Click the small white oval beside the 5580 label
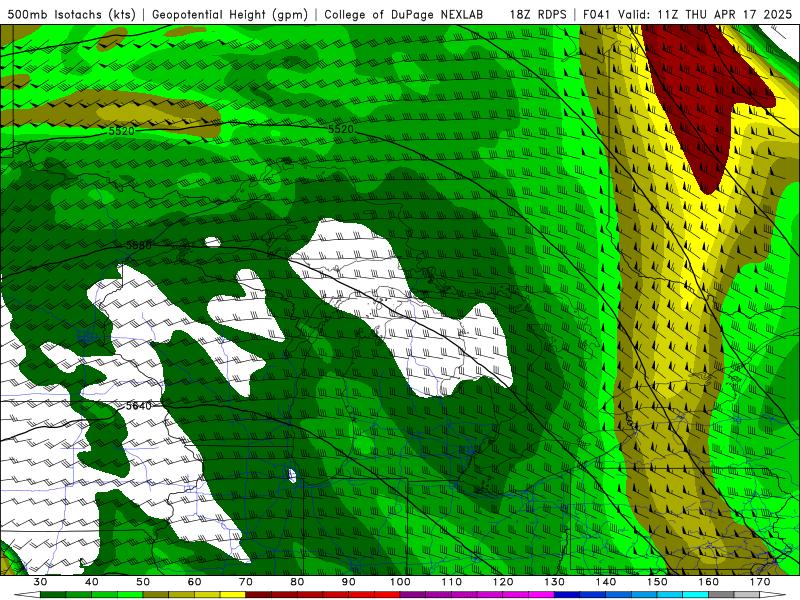The height and width of the screenshot is (600, 800). (x=213, y=242)
